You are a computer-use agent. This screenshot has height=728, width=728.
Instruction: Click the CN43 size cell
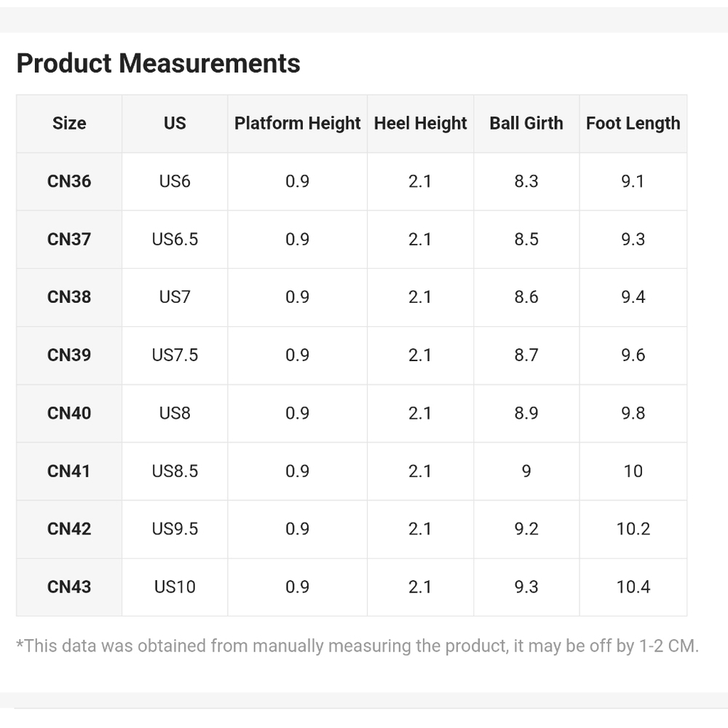click(x=69, y=587)
